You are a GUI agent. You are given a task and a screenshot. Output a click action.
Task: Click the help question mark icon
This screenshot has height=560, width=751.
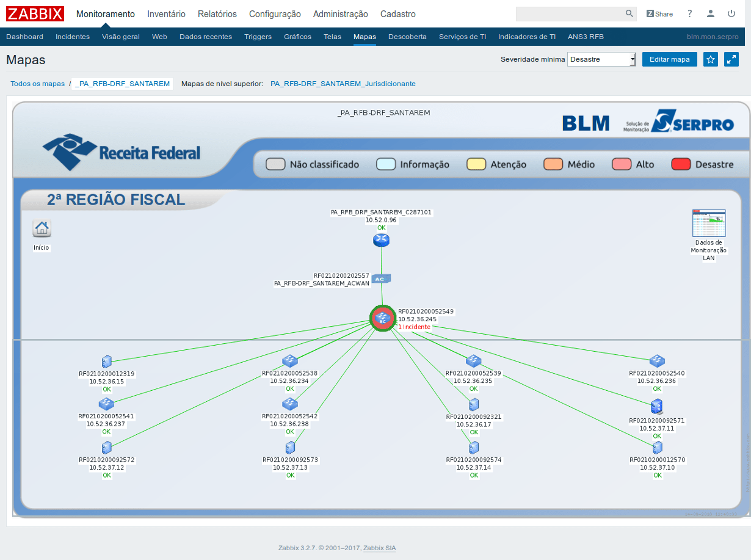tap(690, 13)
